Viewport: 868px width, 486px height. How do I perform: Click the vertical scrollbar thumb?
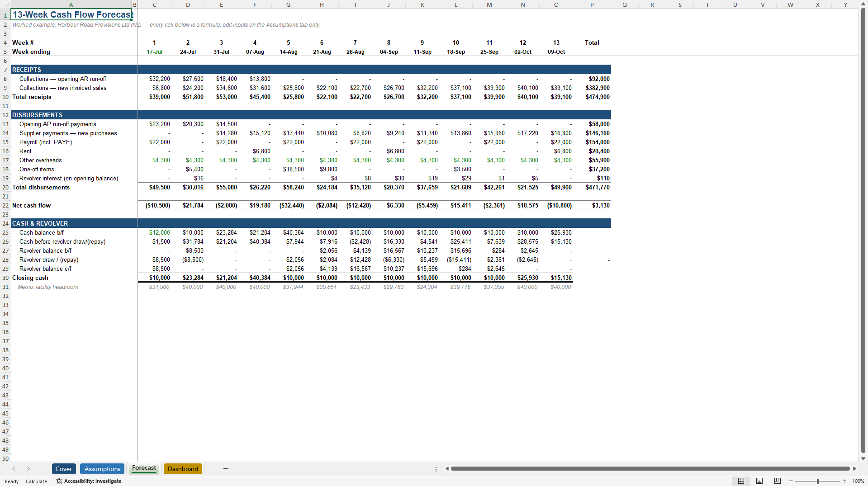pyautogui.click(x=863, y=231)
